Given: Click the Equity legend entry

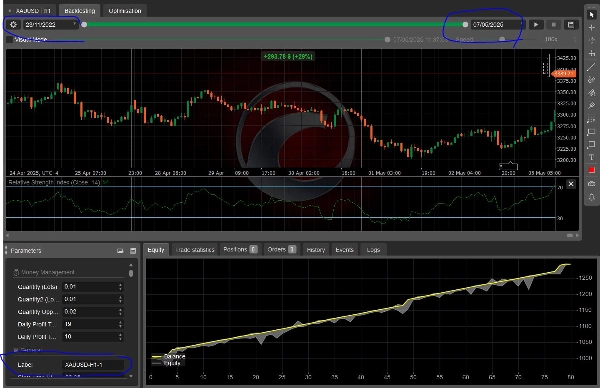Looking at the screenshot, I should [x=166, y=363].
